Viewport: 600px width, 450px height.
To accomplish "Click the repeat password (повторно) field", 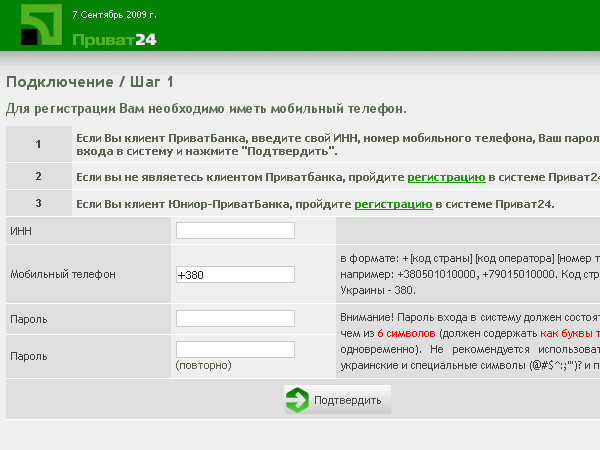I will (x=235, y=349).
